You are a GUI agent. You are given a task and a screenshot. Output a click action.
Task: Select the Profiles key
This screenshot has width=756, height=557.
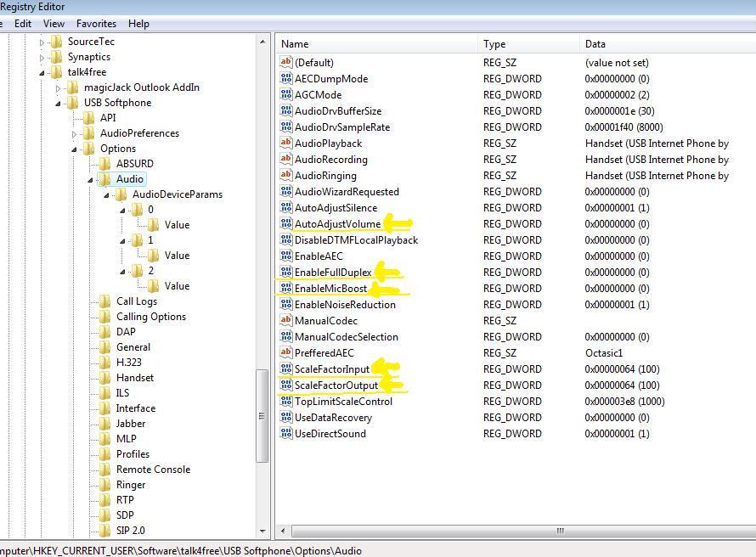[x=133, y=454]
